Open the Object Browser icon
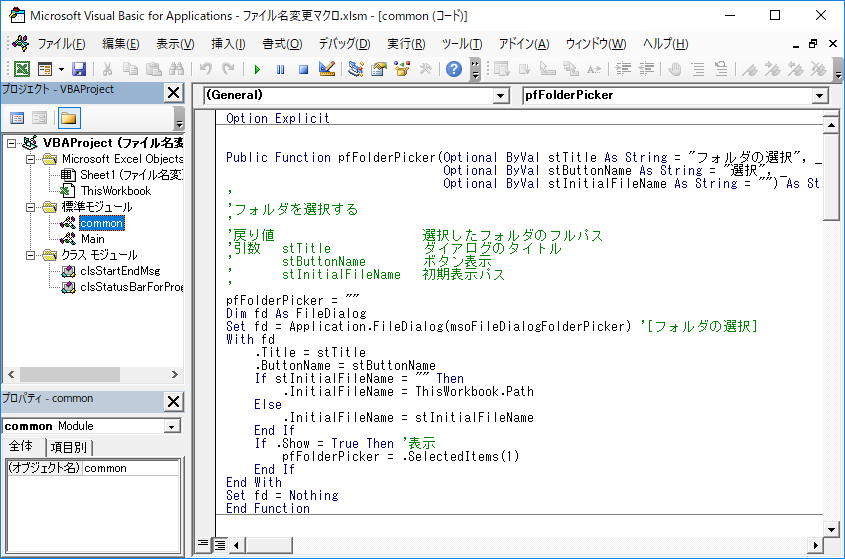Viewport: 845px width, 559px height. tap(402, 69)
